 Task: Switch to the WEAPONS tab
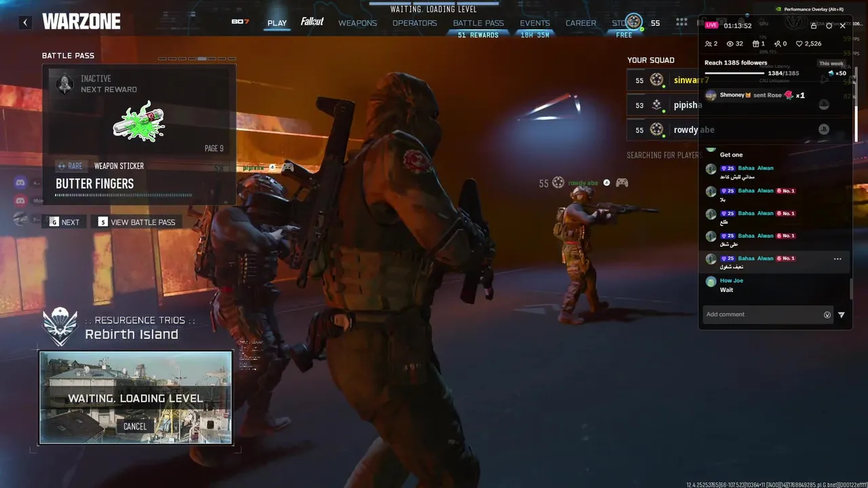(357, 23)
